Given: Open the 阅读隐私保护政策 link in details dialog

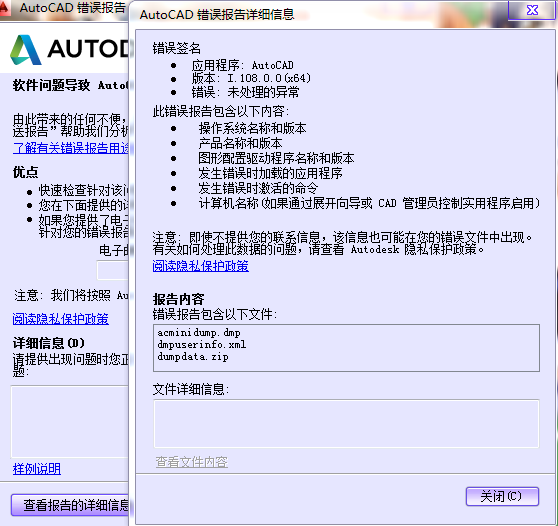Looking at the screenshot, I should click(200, 266).
